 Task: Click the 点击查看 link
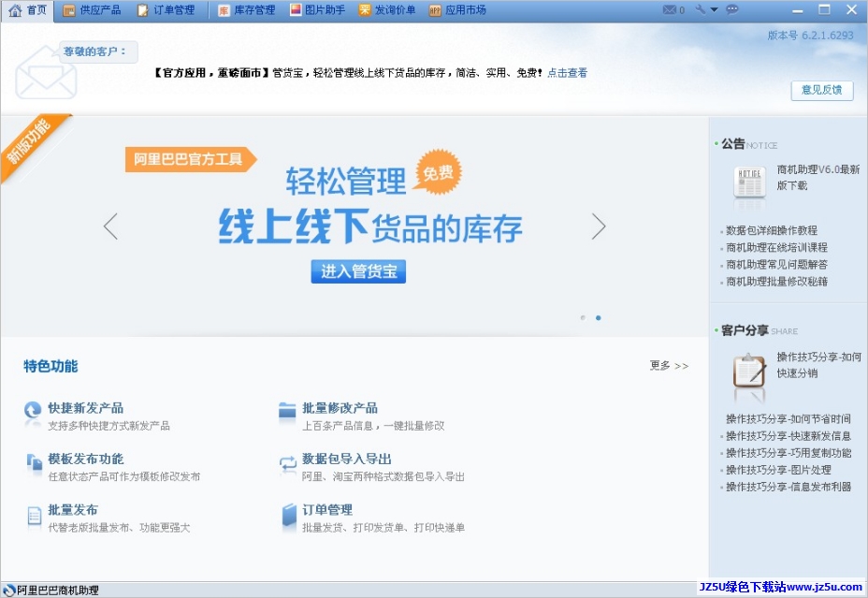point(567,73)
